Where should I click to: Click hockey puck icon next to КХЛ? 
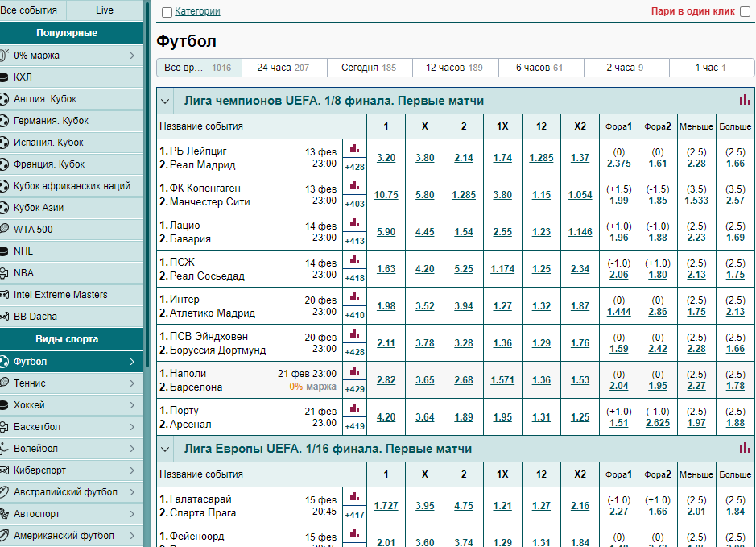point(4,77)
